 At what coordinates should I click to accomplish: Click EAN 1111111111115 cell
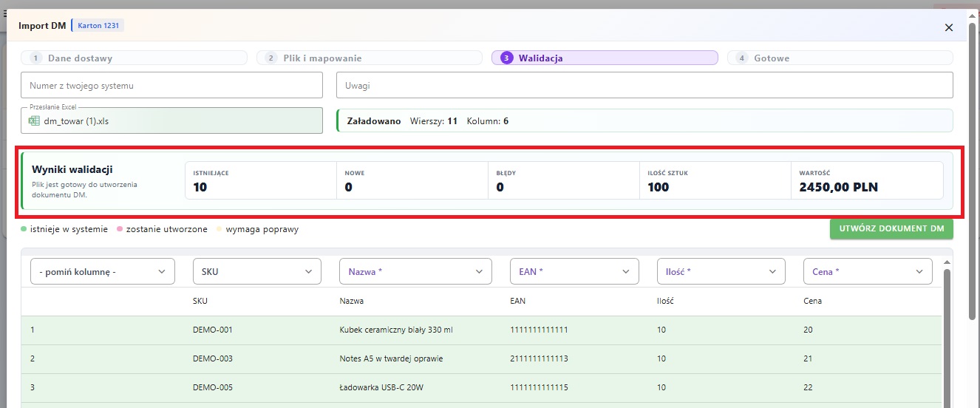(x=539, y=387)
